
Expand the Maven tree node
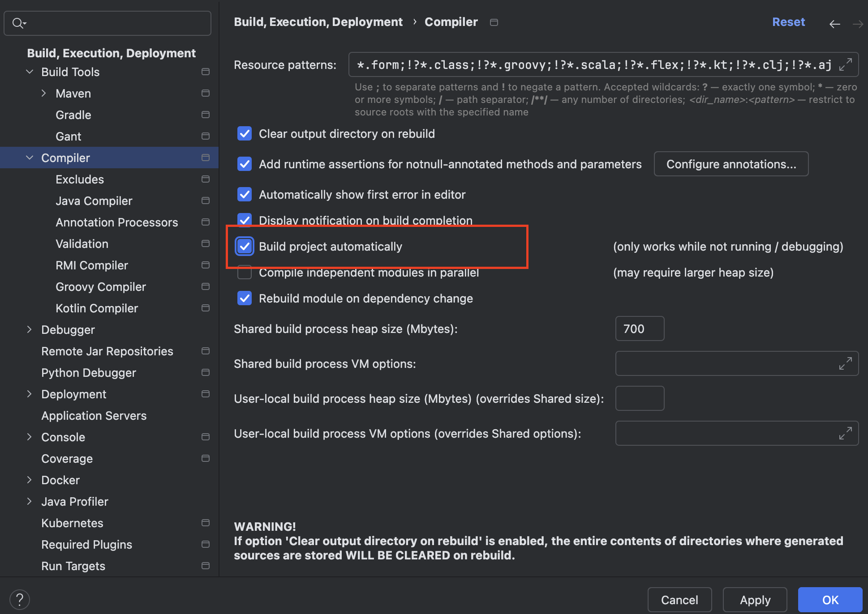43,94
